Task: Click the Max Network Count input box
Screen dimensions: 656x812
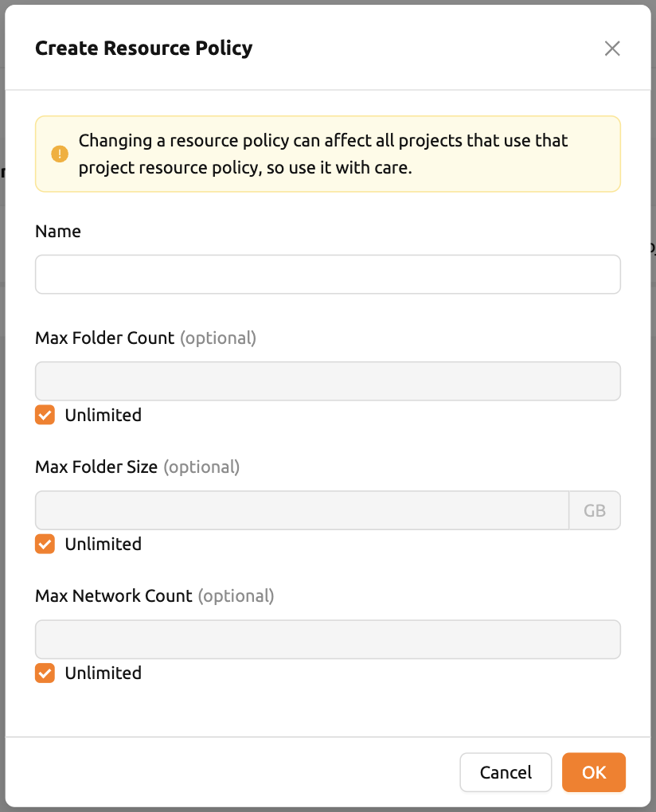Action: coord(328,639)
